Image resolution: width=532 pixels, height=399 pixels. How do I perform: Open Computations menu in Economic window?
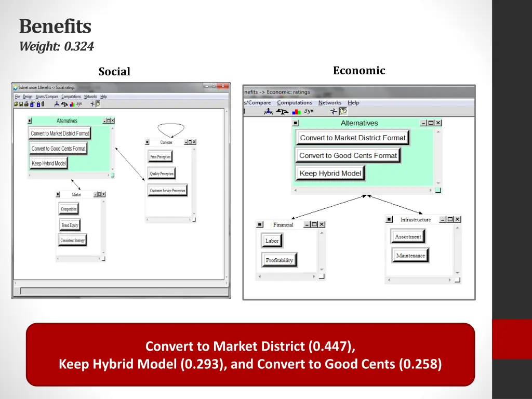pyautogui.click(x=295, y=102)
